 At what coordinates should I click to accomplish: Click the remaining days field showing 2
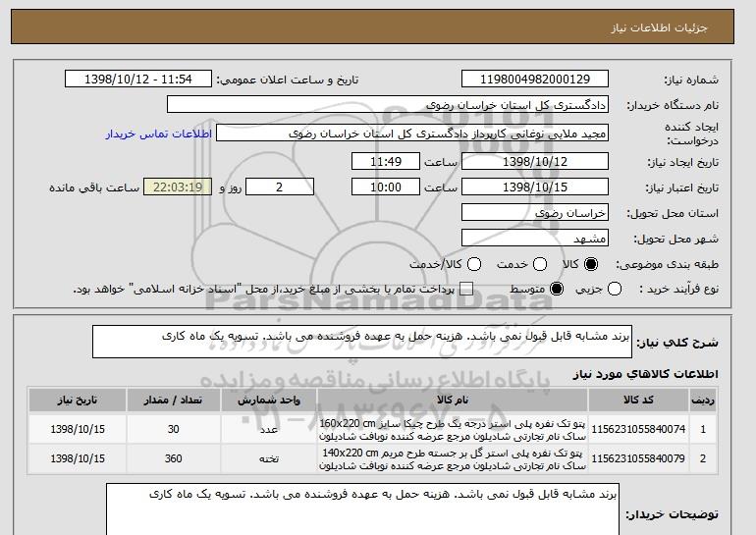tap(280, 187)
